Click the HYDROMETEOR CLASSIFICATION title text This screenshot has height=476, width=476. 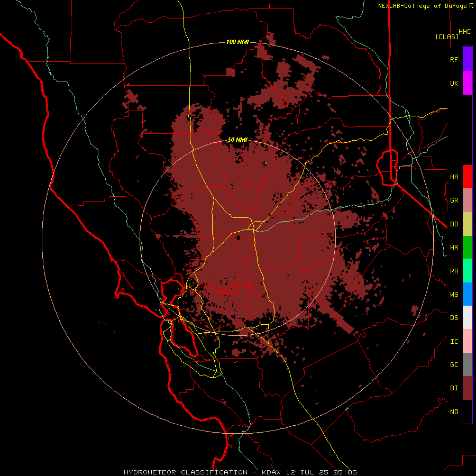coord(186,472)
